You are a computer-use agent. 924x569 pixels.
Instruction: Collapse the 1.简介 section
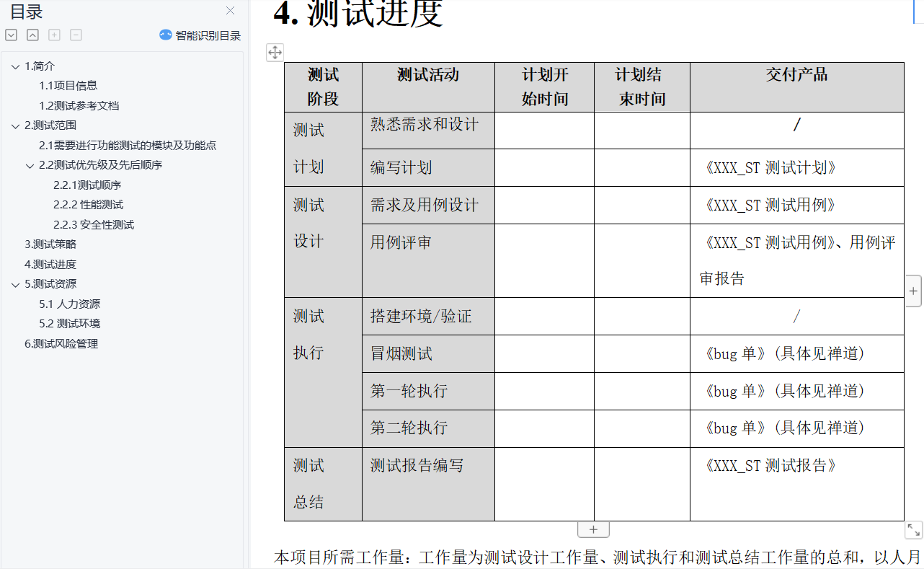point(17,66)
